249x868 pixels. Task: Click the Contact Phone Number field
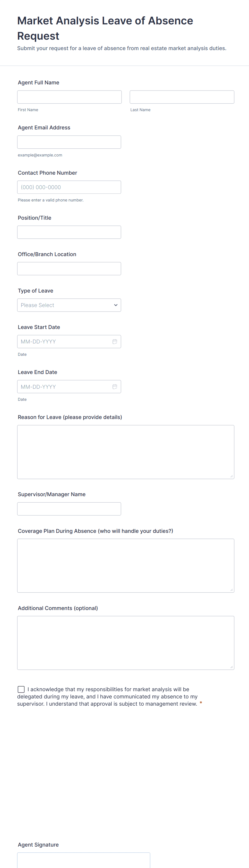click(x=69, y=187)
